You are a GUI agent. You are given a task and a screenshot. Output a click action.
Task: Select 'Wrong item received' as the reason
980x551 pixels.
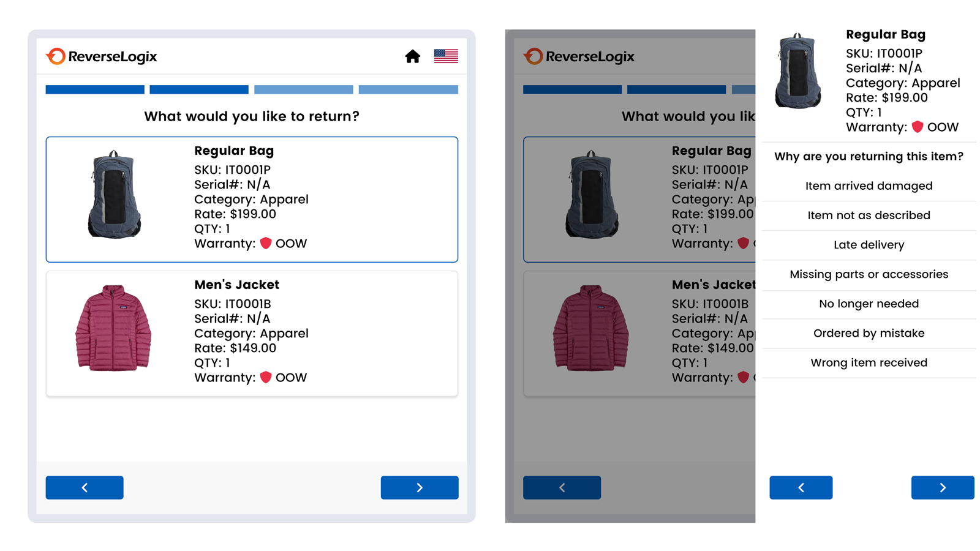tap(869, 362)
